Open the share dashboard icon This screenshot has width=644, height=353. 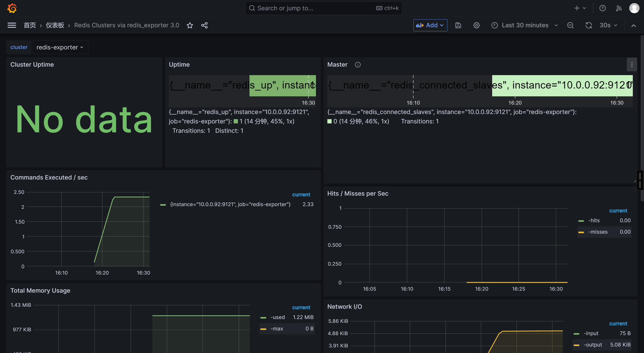coord(204,25)
